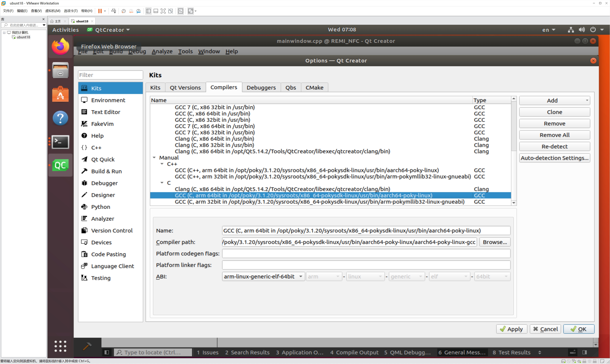Apply the options changes

(x=512, y=329)
